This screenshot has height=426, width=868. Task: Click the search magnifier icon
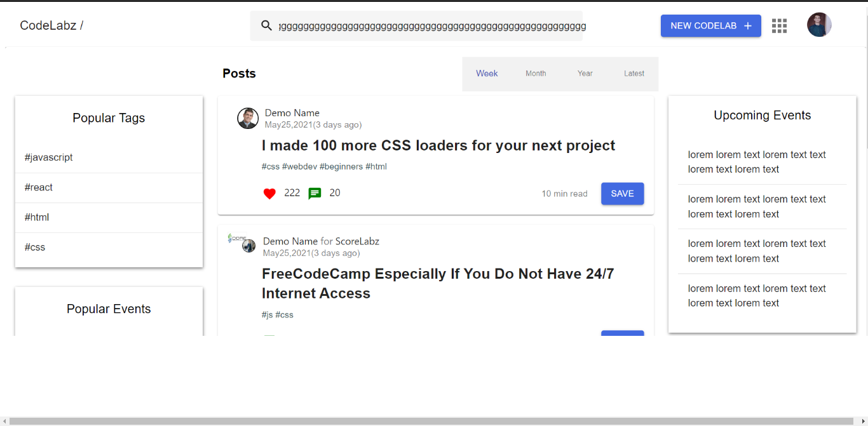tap(266, 25)
